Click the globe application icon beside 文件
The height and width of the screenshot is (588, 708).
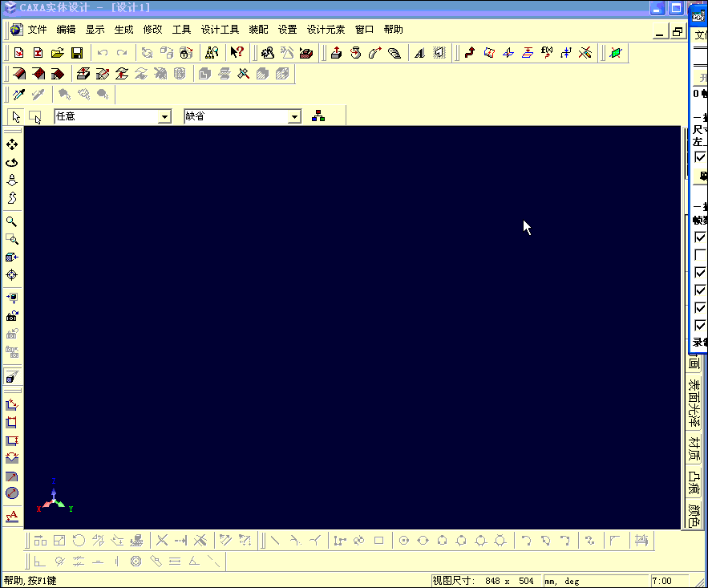[x=17, y=30]
